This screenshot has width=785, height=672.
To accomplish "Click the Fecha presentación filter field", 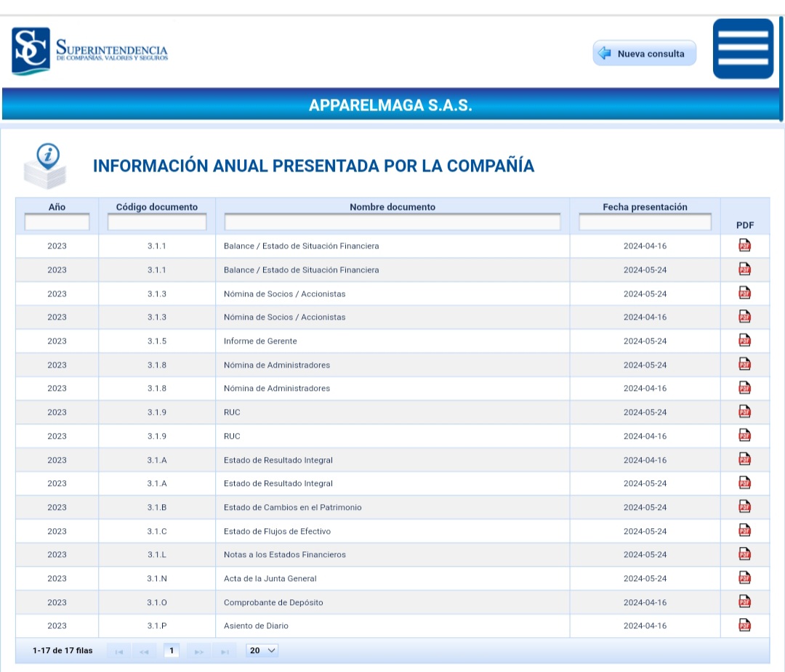I will click(x=645, y=222).
